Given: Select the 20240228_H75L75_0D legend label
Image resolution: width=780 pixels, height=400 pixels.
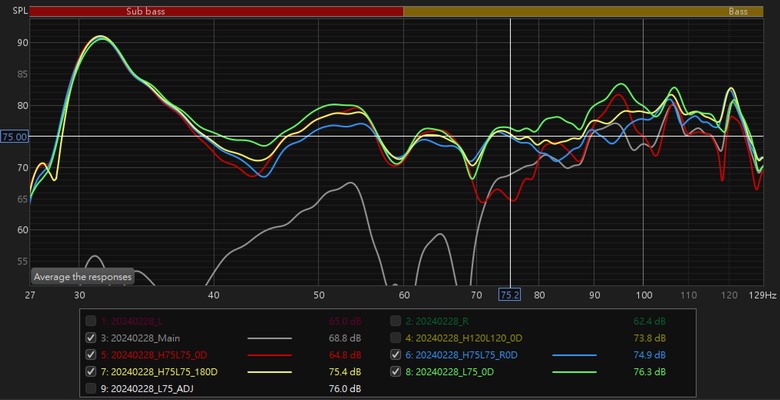Looking at the screenshot, I should [153, 355].
